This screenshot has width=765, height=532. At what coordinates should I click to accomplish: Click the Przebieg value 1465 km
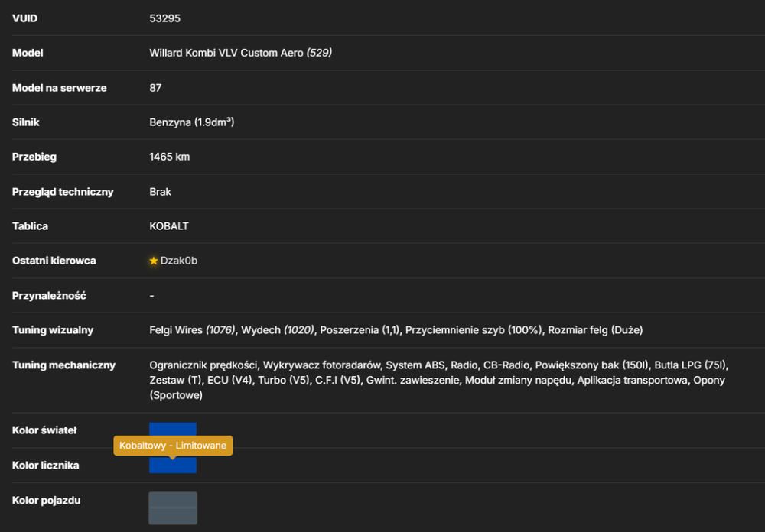point(169,157)
